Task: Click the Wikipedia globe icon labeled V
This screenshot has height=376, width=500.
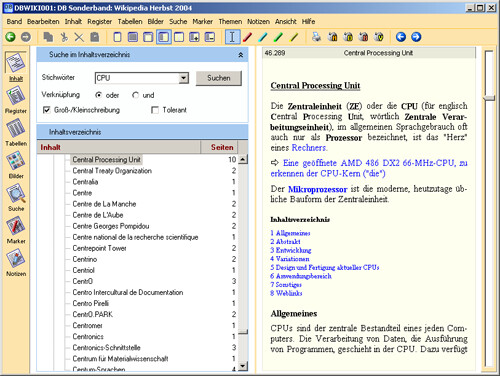Action: pos(378,37)
